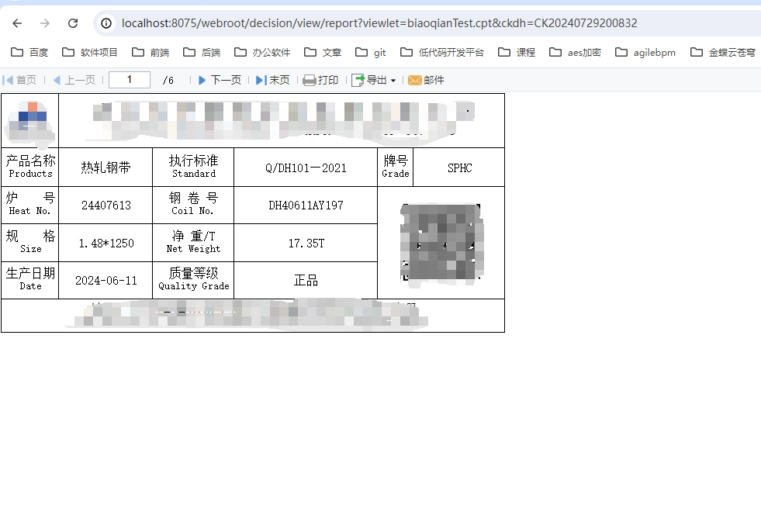Click the page number input field
Image resolution: width=761 pixels, height=532 pixels.
point(130,80)
